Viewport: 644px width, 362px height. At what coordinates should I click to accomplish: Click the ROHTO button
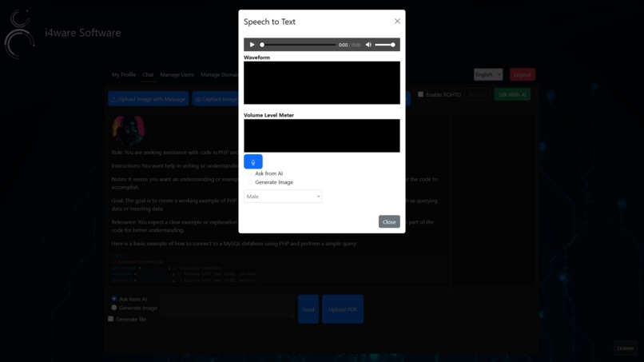(x=477, y=94)
